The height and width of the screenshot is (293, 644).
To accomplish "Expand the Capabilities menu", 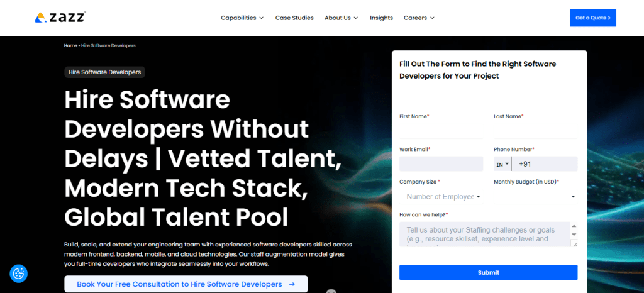I will point(242,18).
